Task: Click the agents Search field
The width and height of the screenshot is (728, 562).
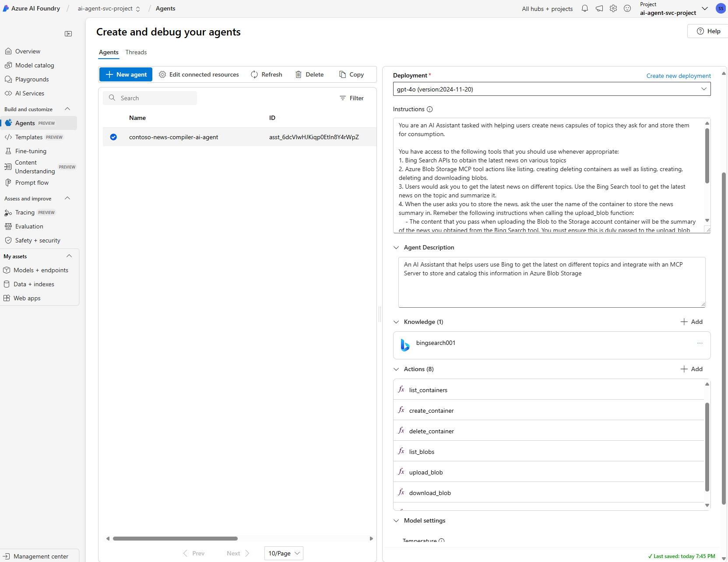Action: (x=150, y=98)
